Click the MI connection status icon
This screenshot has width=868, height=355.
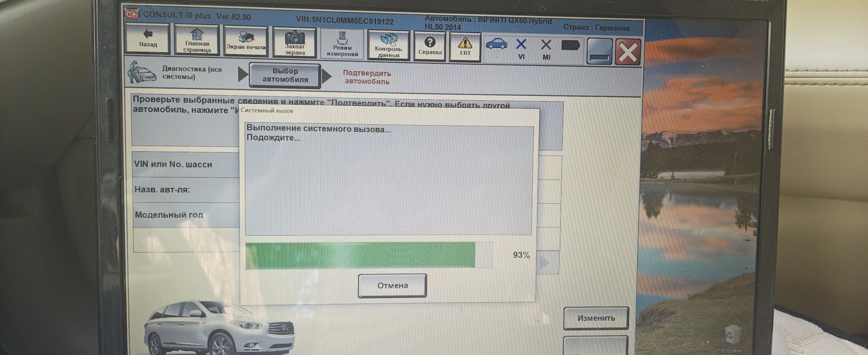546,49
